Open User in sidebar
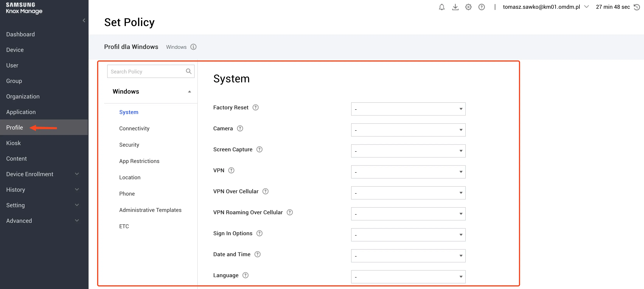The height and width of the screenshot is (289, 644). 12,65
